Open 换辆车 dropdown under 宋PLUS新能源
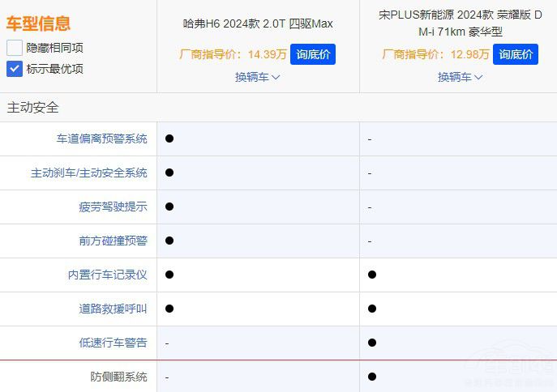 (x=460, y=77)
